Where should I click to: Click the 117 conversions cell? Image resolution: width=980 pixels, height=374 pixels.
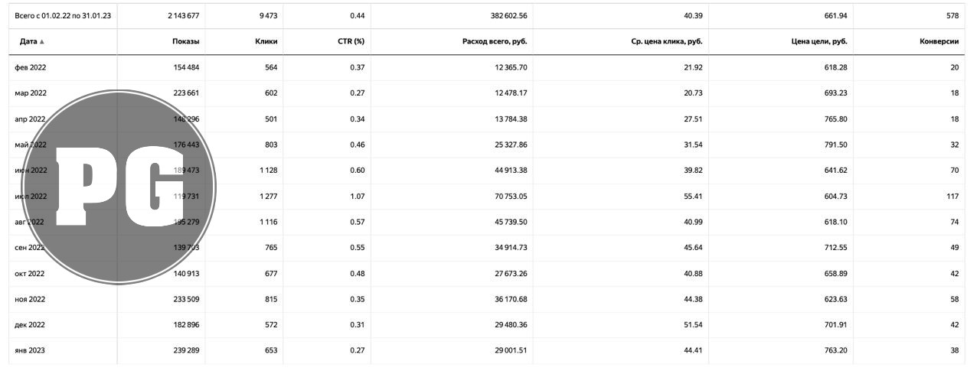point(953,197)
